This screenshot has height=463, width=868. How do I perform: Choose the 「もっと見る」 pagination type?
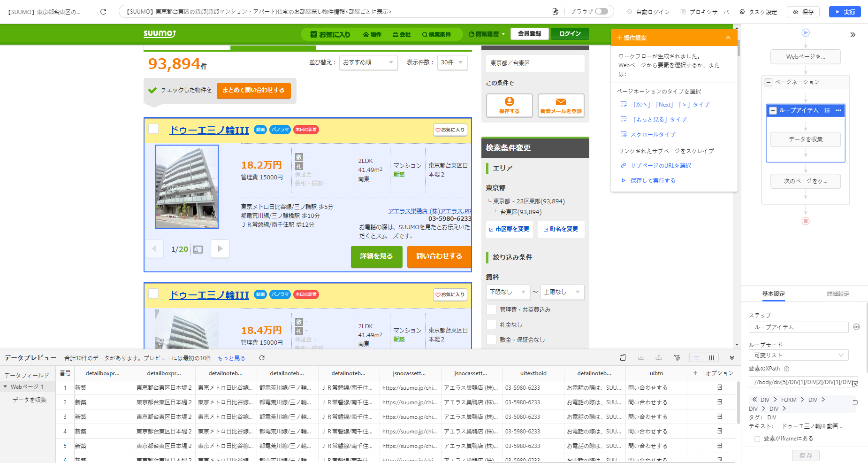tap(659, 120)
